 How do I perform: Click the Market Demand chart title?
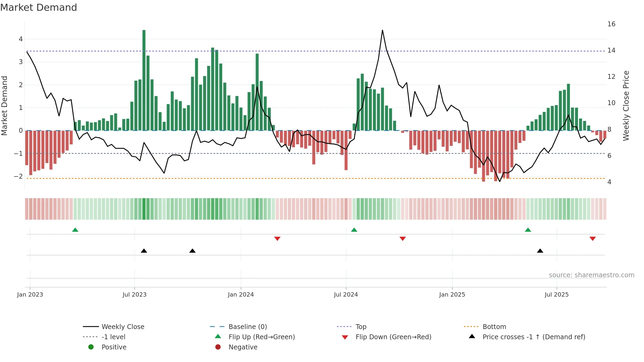(x=39, y=8)
